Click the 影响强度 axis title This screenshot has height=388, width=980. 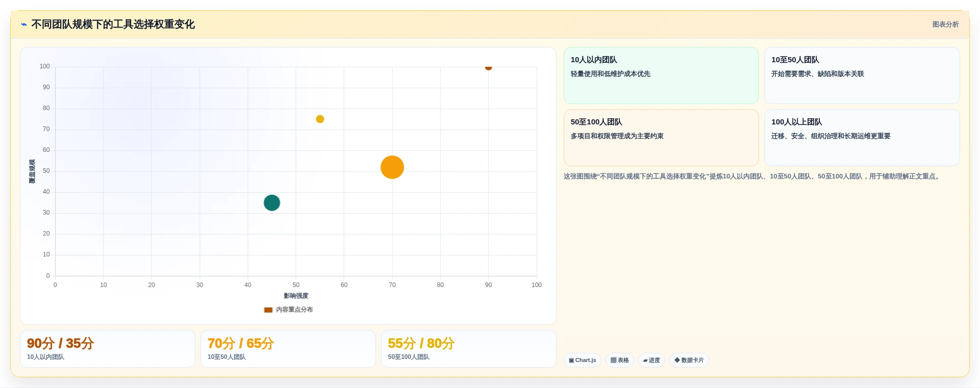(x=296, y=296)
